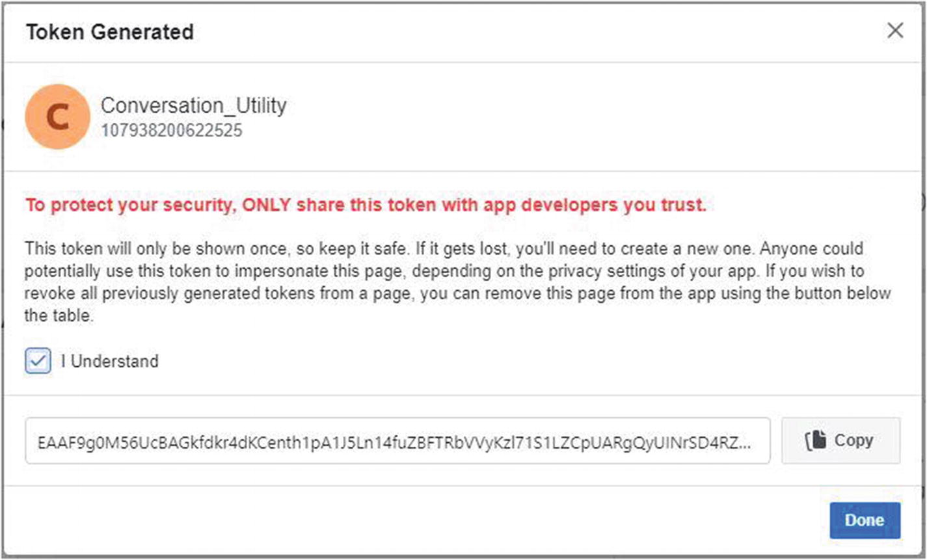Click the orange C page avatar
Image resolution: width=927 pixels, height=560 pixels.
pyautogui.click(x=57, y=118)
